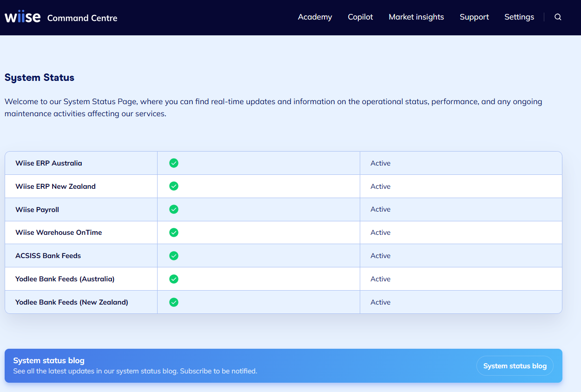Image resolution: width=581 pixels, height=392 pixels.
Task: Open Market insights from the top navigation
Action: tap(416, 17)
